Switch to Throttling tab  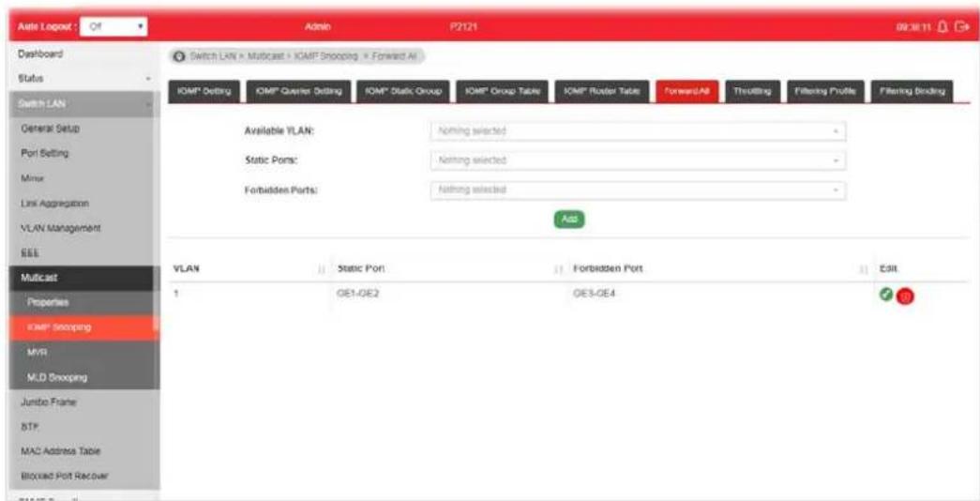pos(752,91)
